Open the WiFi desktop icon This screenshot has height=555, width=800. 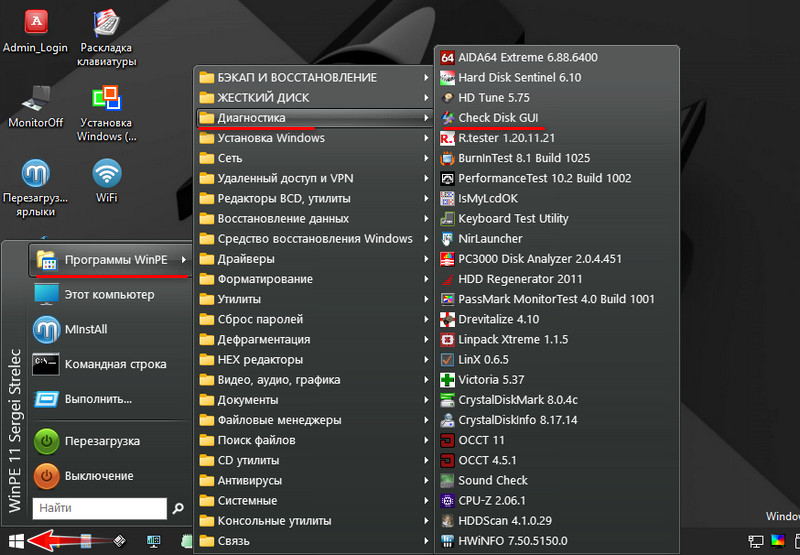(107, 181)
